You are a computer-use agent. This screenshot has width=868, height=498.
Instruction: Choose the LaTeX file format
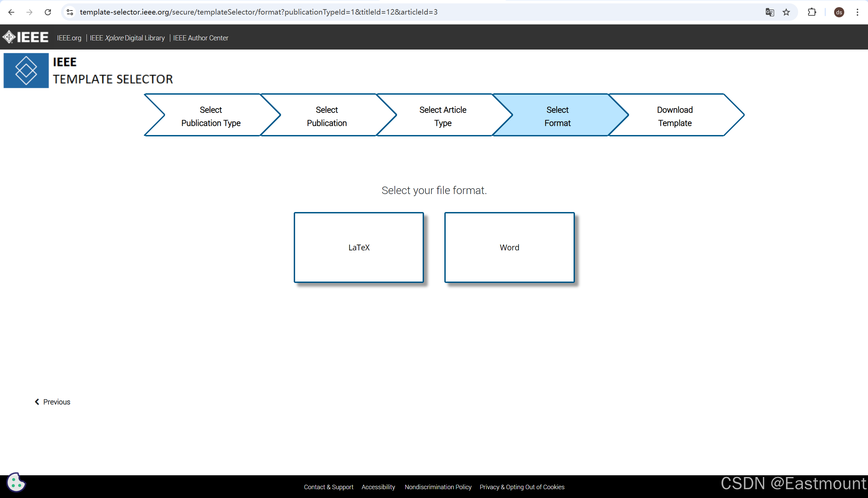click(359, 247)
